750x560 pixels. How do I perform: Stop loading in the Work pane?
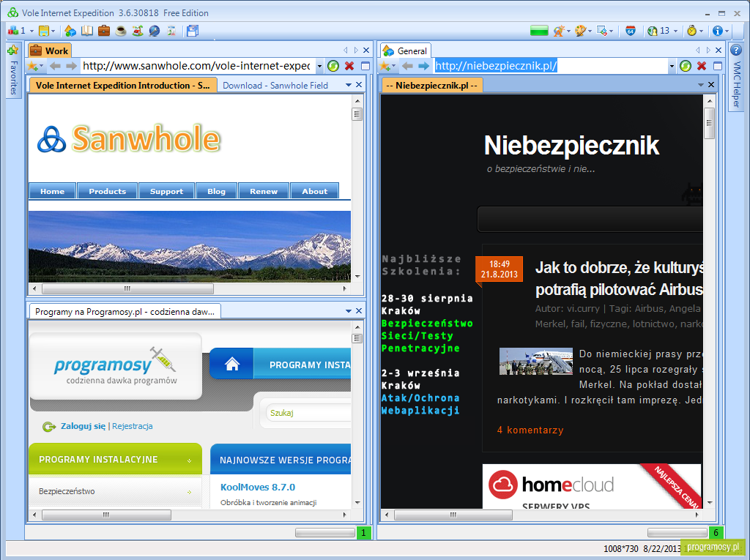pos(349,66)
